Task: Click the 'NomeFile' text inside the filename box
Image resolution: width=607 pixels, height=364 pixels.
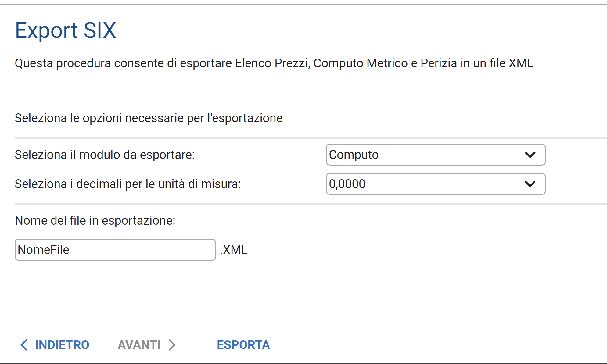Action: pyautogui.click(x=44, y=250)
